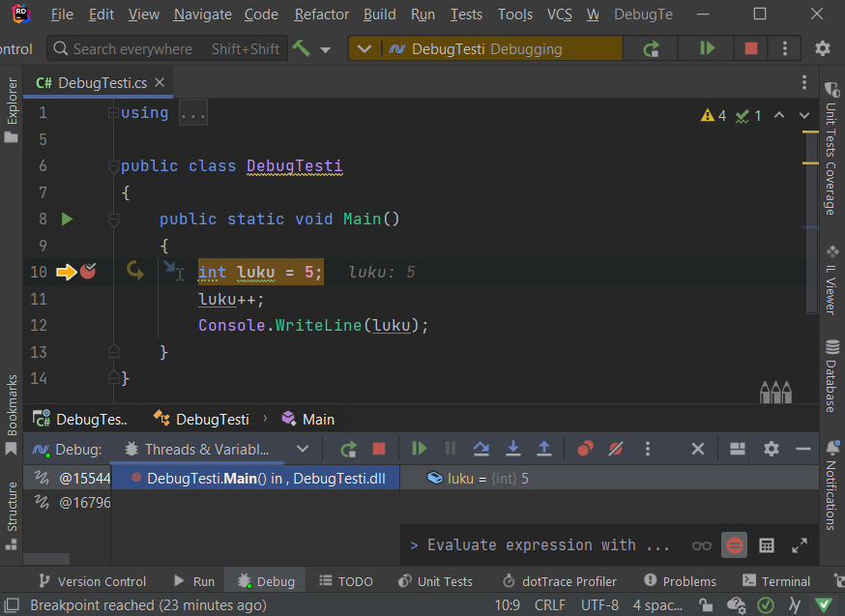Screen dimensions: 845x616
Task: Stop debugging with the red square in debug panel
Action: tap(379, 449)
